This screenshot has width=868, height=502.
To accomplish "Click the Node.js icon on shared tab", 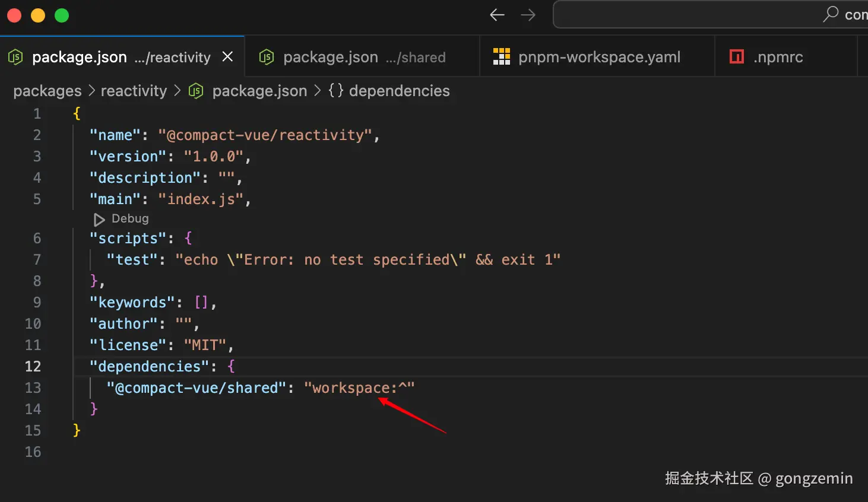I will tap(267, 57).
